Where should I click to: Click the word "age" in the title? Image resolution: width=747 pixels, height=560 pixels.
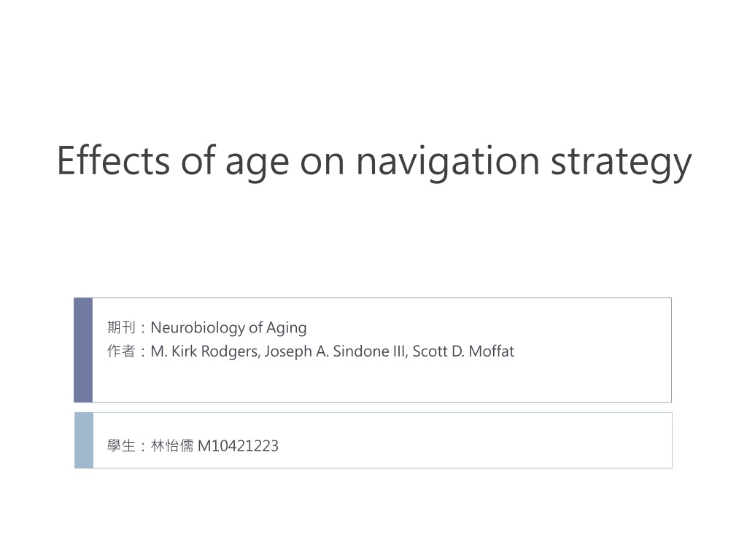click(x=257, y=165)
